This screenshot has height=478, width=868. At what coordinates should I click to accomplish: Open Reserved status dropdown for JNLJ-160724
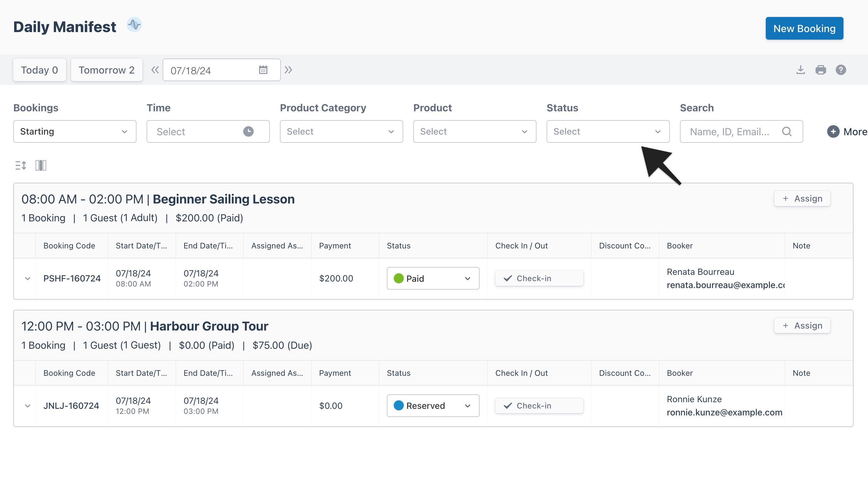click(433, 406)
